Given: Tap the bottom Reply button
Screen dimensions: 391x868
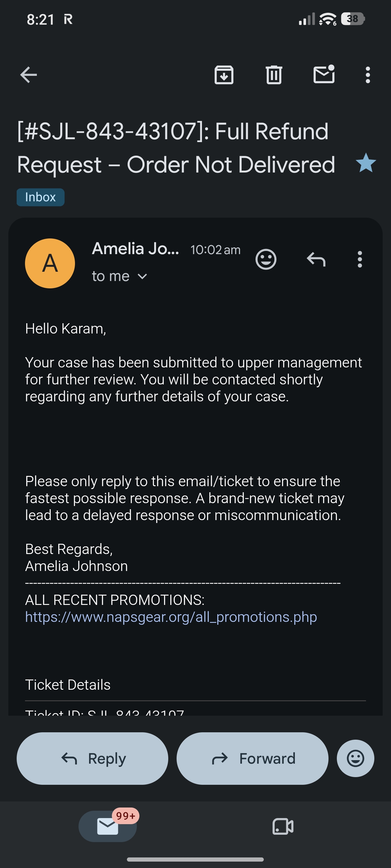Looking at the screenshot, I should pyautogui.click(x=92, y=758).
